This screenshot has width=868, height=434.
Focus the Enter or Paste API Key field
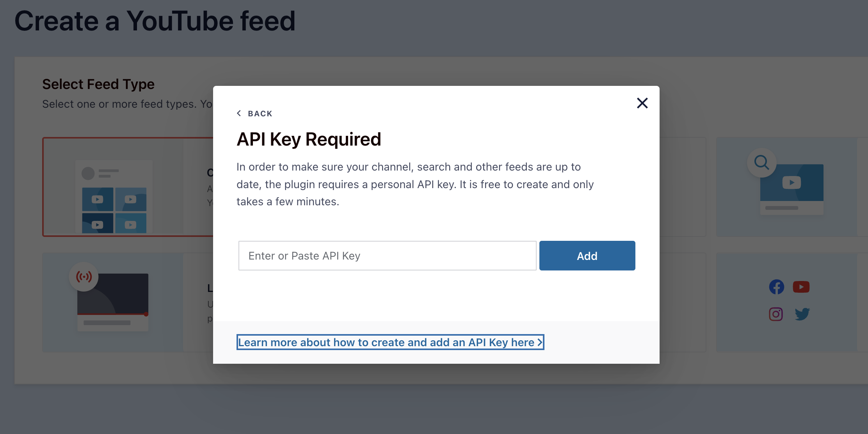[x=387, y=256]
